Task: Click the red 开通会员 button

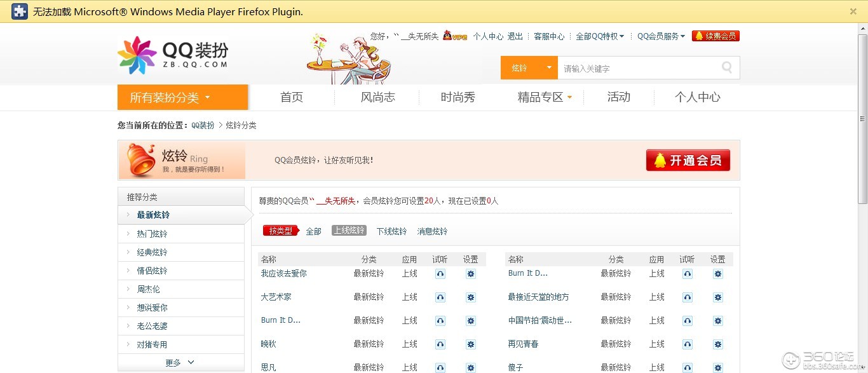Action: click(688, 160)
